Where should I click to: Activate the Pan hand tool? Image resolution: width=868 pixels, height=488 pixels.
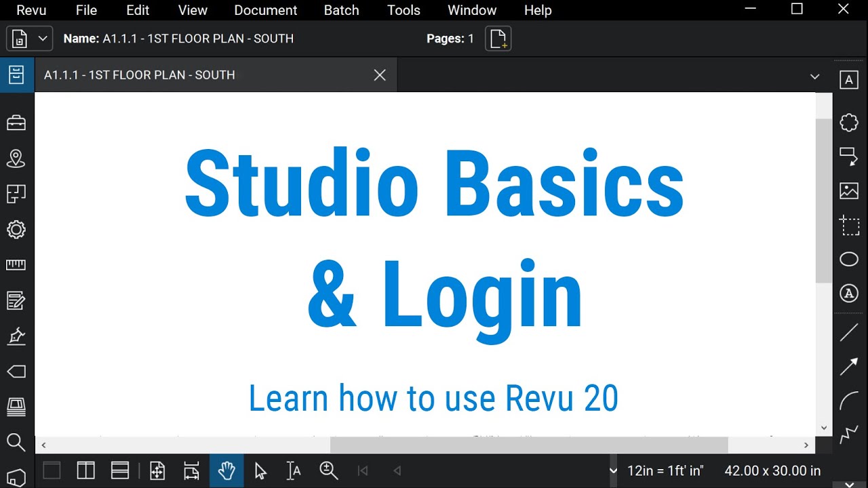226,470
